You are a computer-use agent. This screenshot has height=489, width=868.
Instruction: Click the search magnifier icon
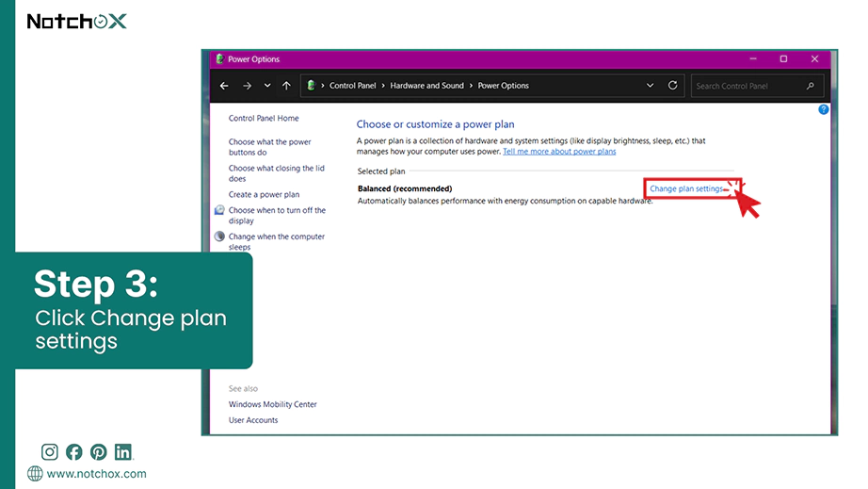811,86
